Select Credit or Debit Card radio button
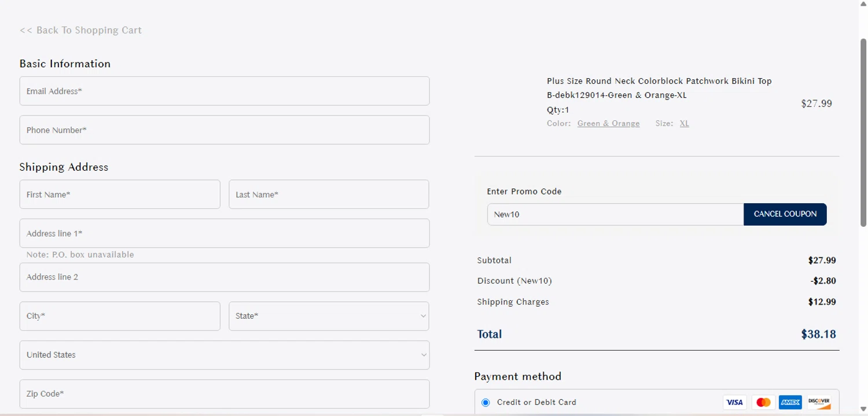 tap(486, 403)
